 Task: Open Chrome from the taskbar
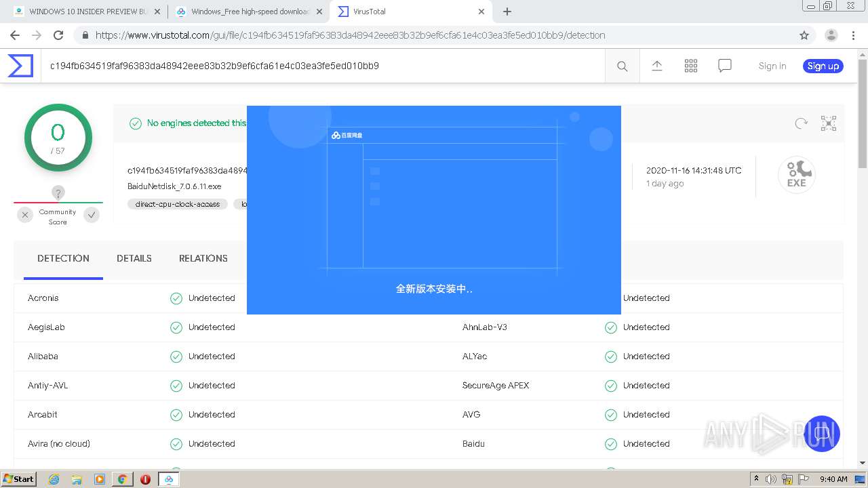pyautogui.click(x=122, y=479)
